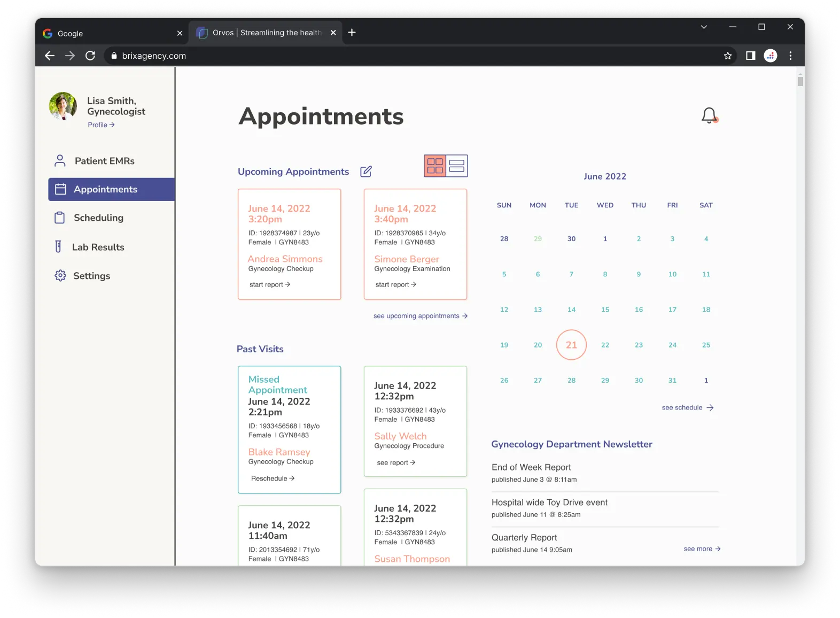Click the Profile link under Lisa Smith
840x618 pixels.
[x=101, y=125]
